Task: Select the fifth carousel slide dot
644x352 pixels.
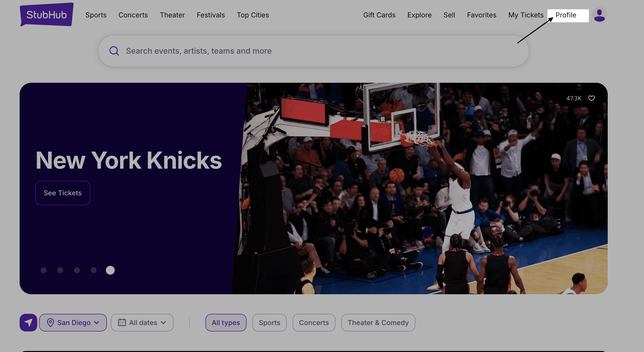Action: [110, 270]
